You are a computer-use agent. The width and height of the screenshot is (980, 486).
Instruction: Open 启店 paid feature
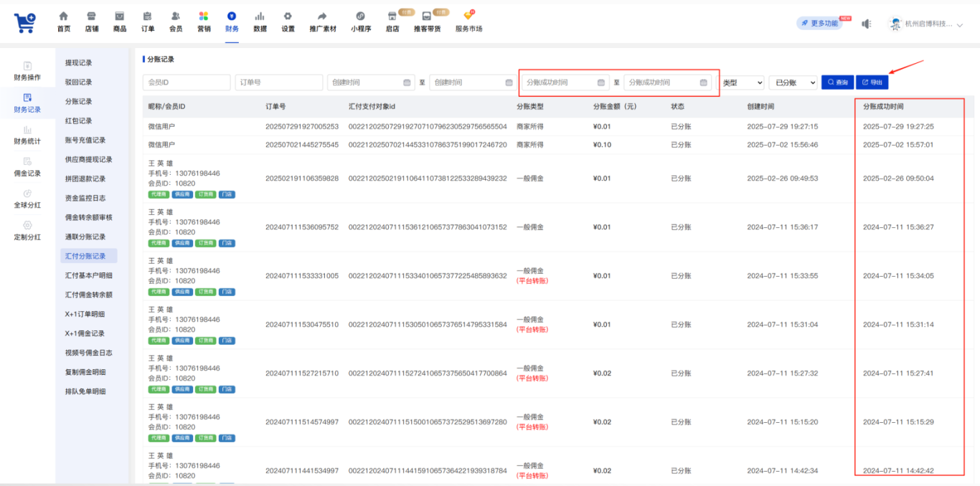click(x=392, y=22)
